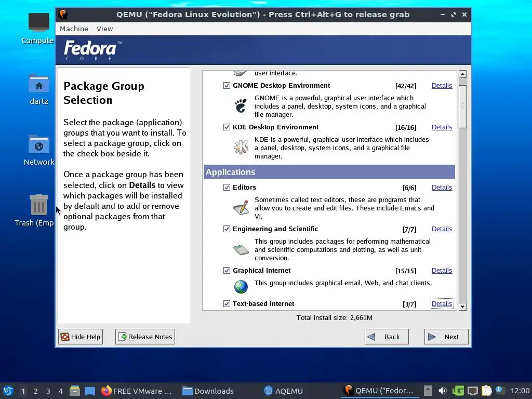Click the network monitor tray icon
The width and height of the screenshot is (532, 399).
473,391
